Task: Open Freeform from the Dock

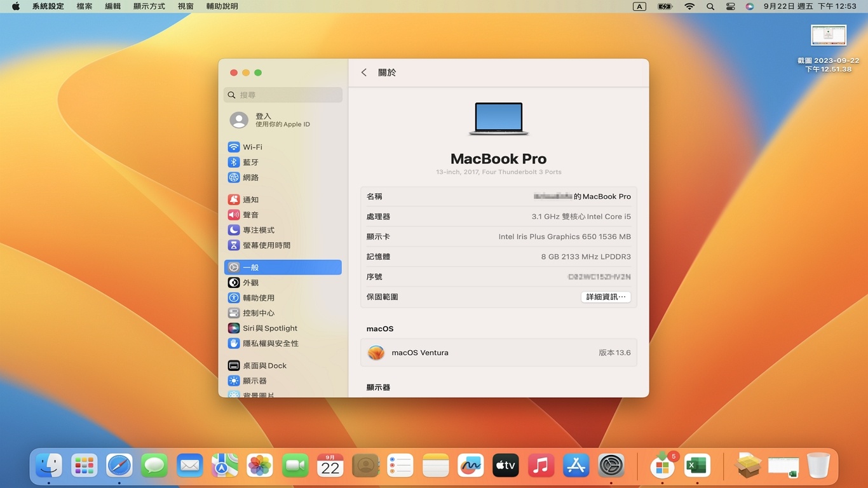Action: click(471, 466)
